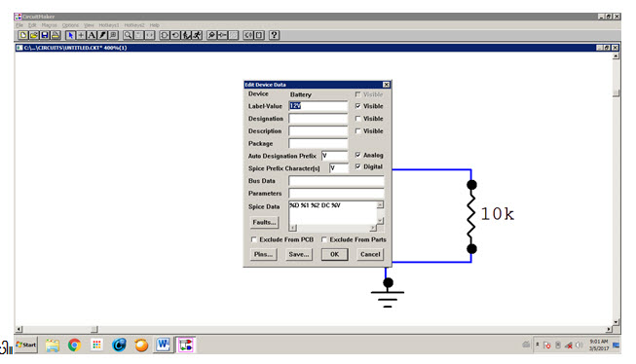Enable Exclude From PCB checkbox

point(254,239)
